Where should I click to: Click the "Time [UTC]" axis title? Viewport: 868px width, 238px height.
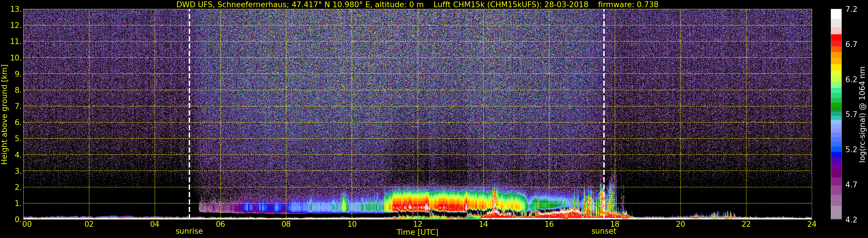coord(417,232)
